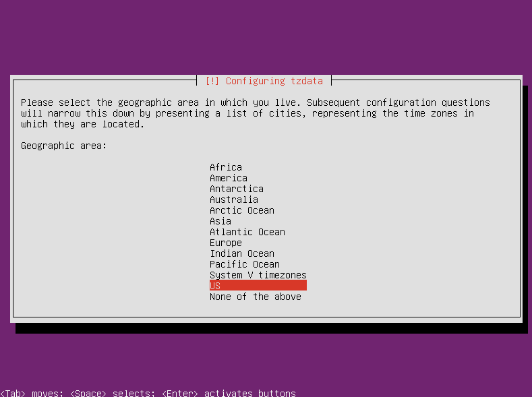Click the instruction paragraph about geographic area
532x397 pixels.
(x=255, y=113)
